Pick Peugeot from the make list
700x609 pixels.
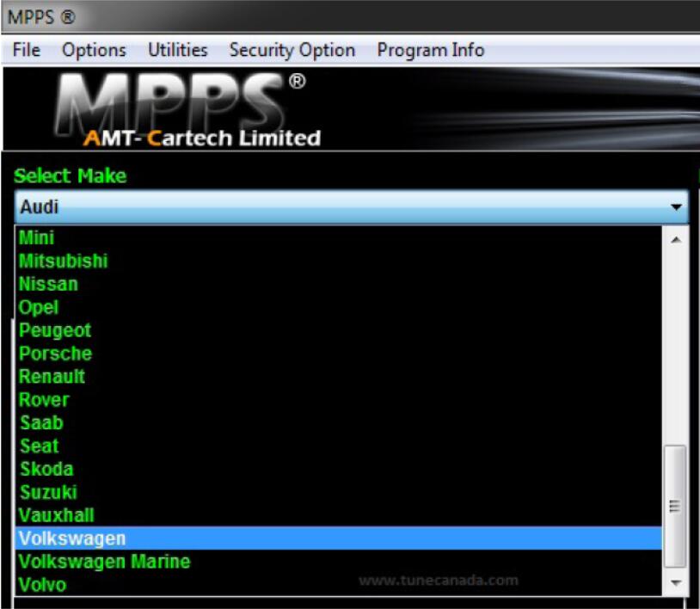coord(339,330)
